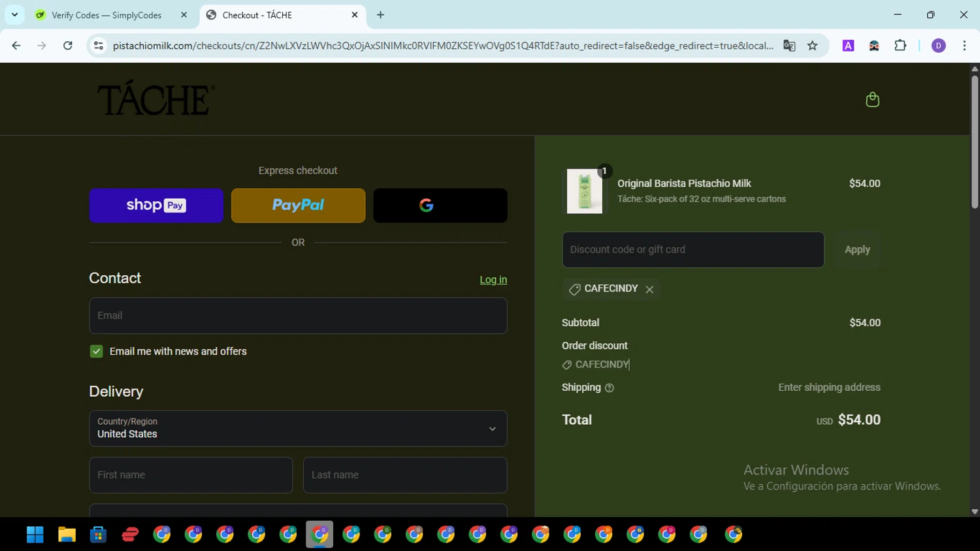Open Windows Start menu

point(35,535)
